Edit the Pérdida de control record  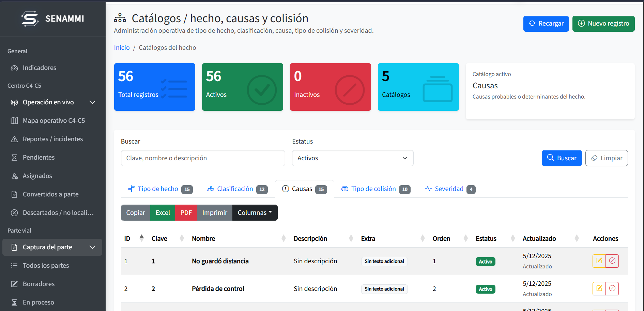(x=599, y=288)
